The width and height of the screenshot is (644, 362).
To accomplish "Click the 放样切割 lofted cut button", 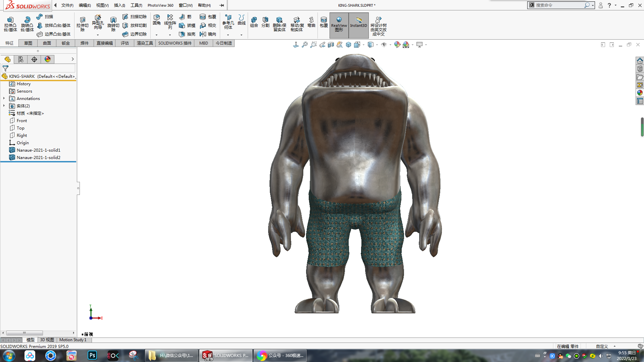I will tap(135, 25).
